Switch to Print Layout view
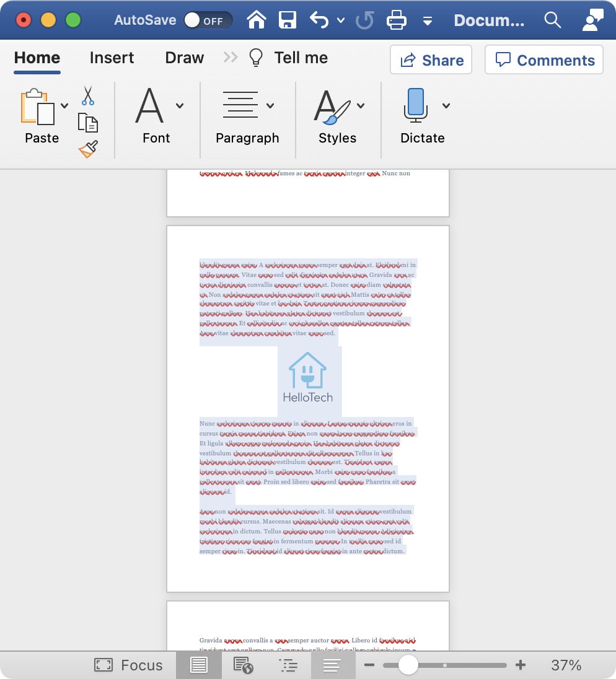The height and width of the screenshot is (679, 616). [199, 665]
